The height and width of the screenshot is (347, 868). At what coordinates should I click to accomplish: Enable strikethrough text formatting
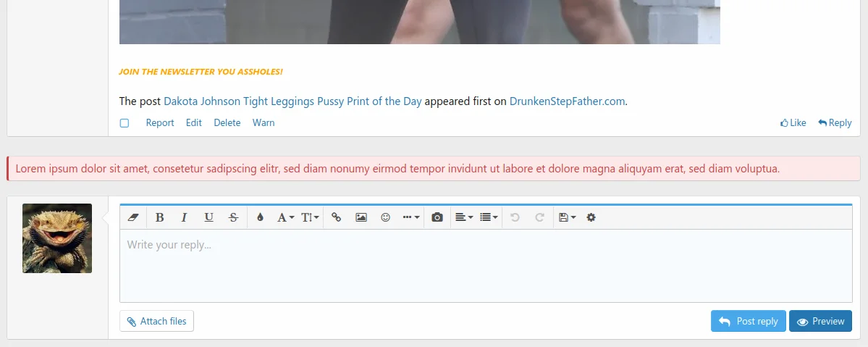[233, 217]
